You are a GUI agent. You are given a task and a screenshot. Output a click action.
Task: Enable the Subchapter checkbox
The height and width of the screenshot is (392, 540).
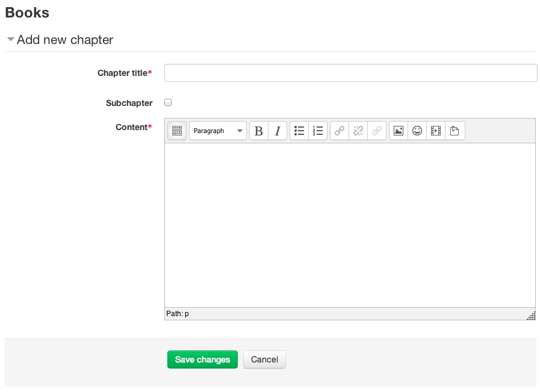pyautogui.click(x=168, y=102)
